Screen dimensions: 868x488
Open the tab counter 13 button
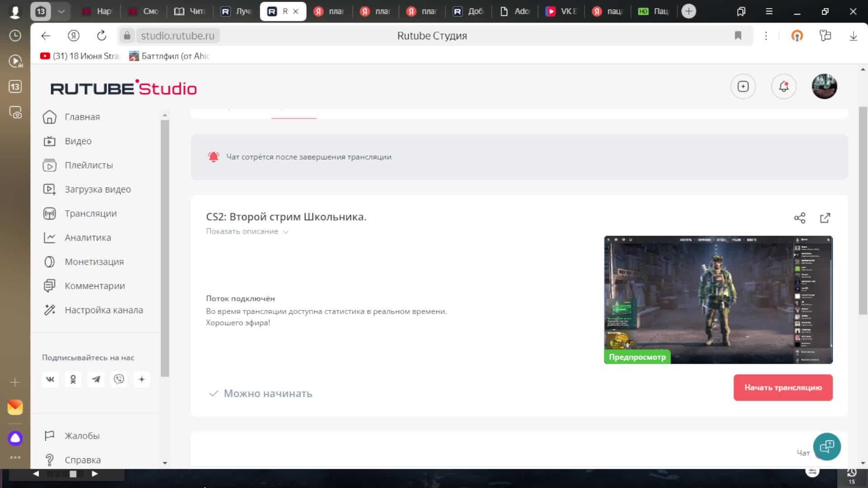tap(41, 11)
